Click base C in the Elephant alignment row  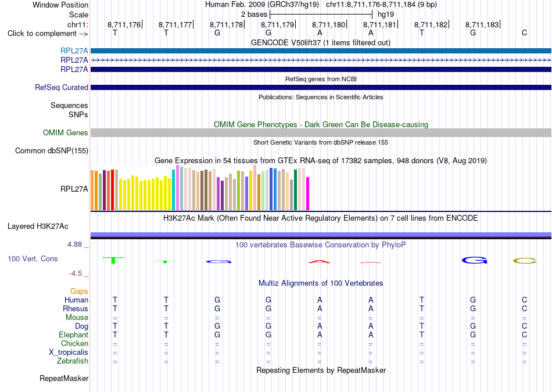pyautogui.click(x=524, y=335)
